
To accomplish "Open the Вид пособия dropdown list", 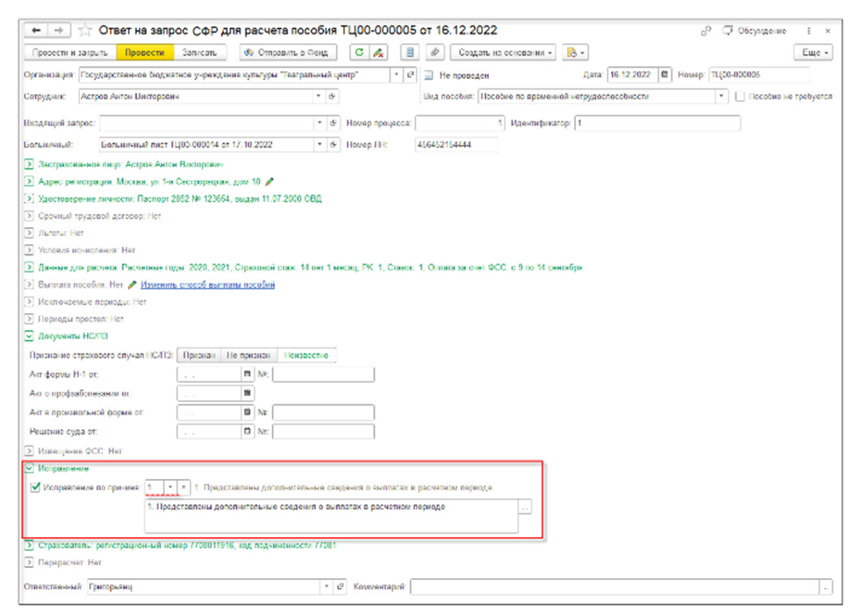I will pyautogui.click(x=722, y=97).
